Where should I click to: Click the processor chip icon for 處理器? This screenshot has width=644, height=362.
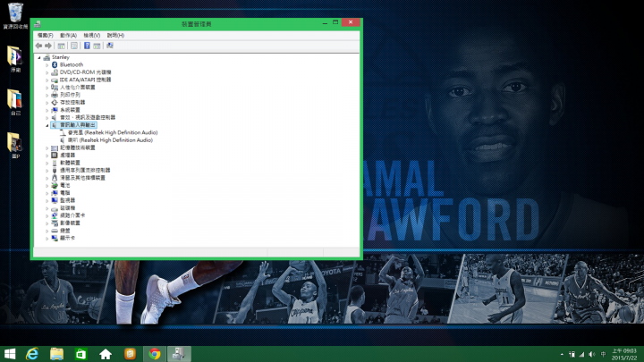[x=55, y=156]
